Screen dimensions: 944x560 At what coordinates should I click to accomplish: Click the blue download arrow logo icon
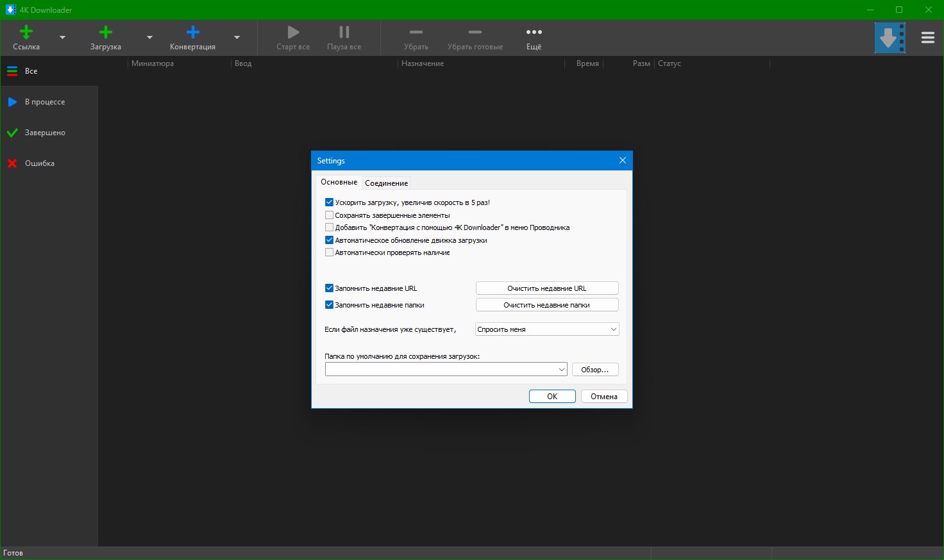coord(889,38)
